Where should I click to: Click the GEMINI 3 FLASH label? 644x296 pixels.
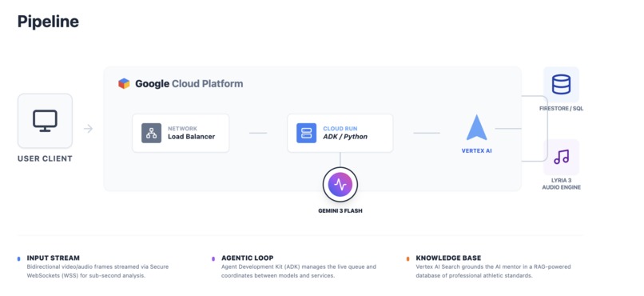pos(340,211)
